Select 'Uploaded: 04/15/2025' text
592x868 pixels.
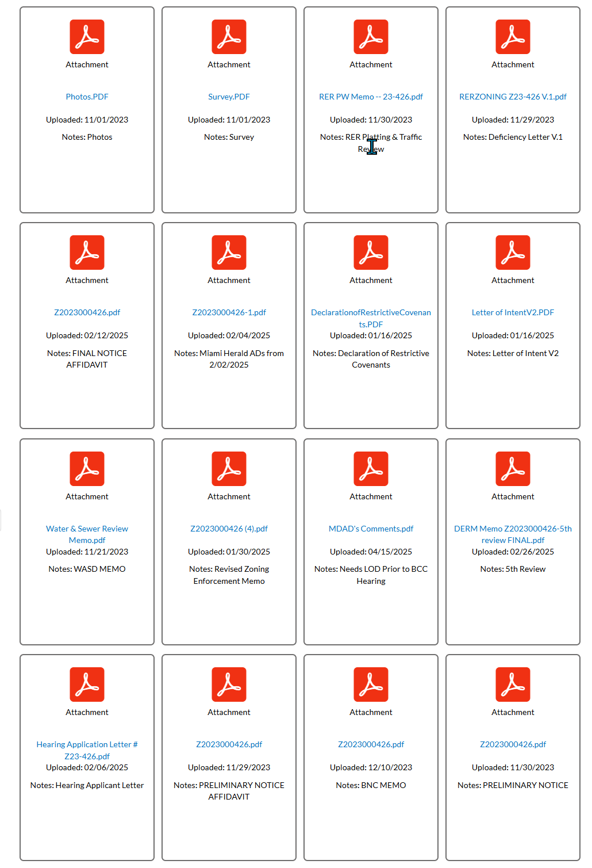371,552
